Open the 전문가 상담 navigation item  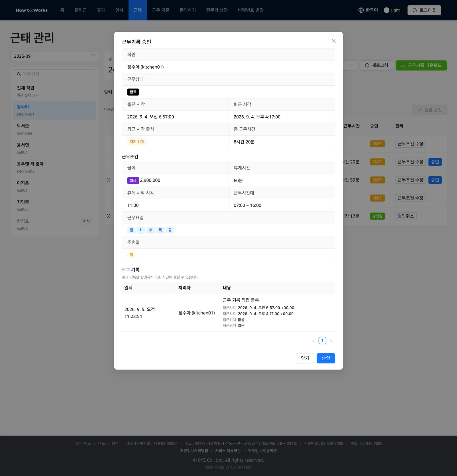217,10
